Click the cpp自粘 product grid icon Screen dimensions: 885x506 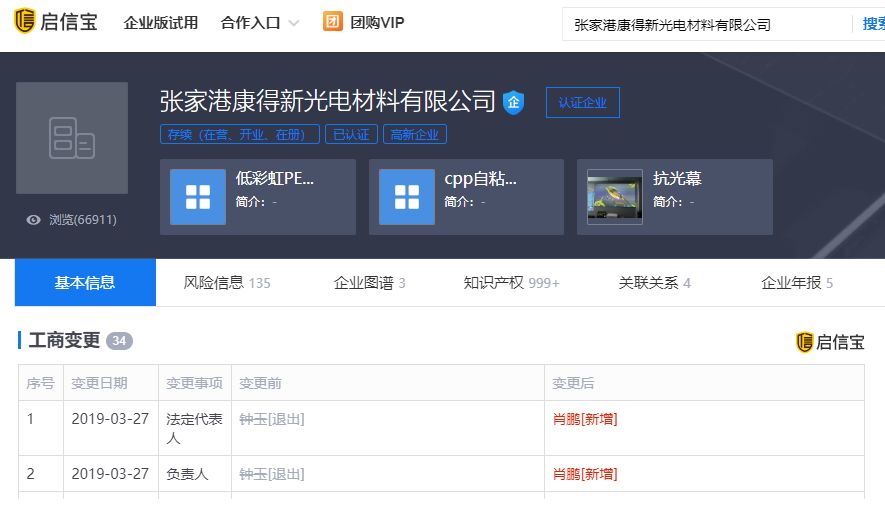(x=406, y=197)
